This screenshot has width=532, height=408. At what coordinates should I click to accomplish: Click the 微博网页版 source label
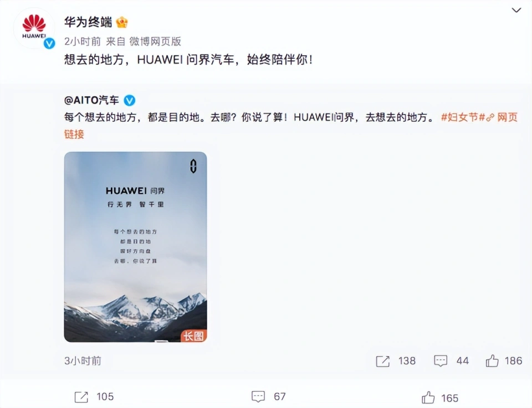[x=155, y=42]
